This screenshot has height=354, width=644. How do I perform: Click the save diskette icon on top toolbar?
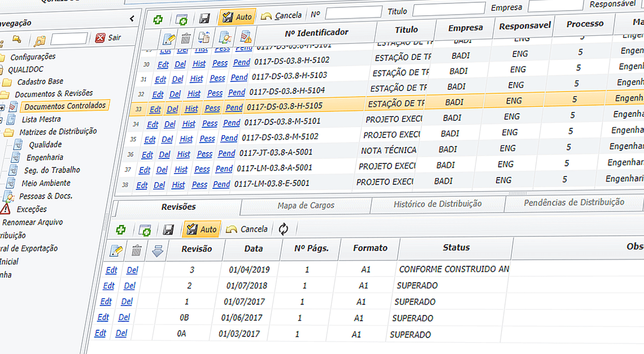[x=204, y=18]
